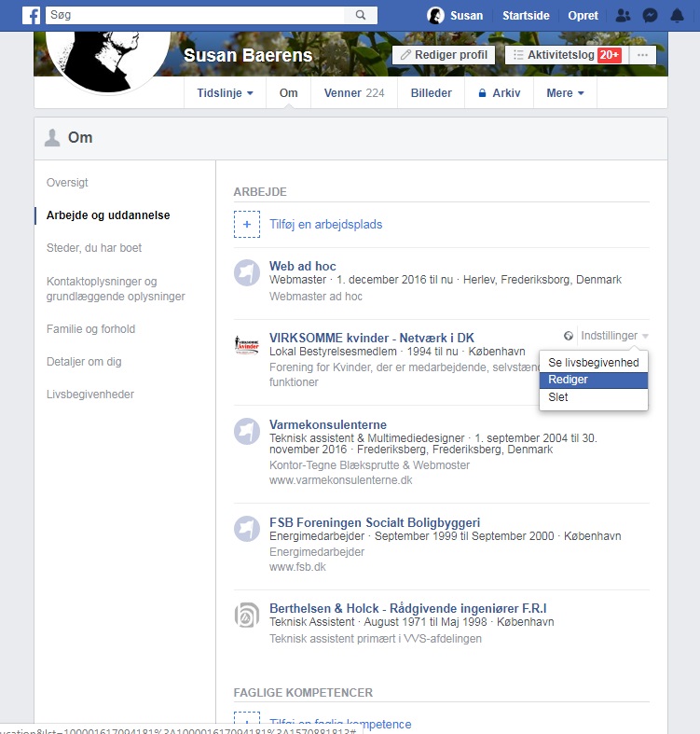This screenshot has width=700, height=734.
Task: Click the search magnifier button
Action: 361,15
